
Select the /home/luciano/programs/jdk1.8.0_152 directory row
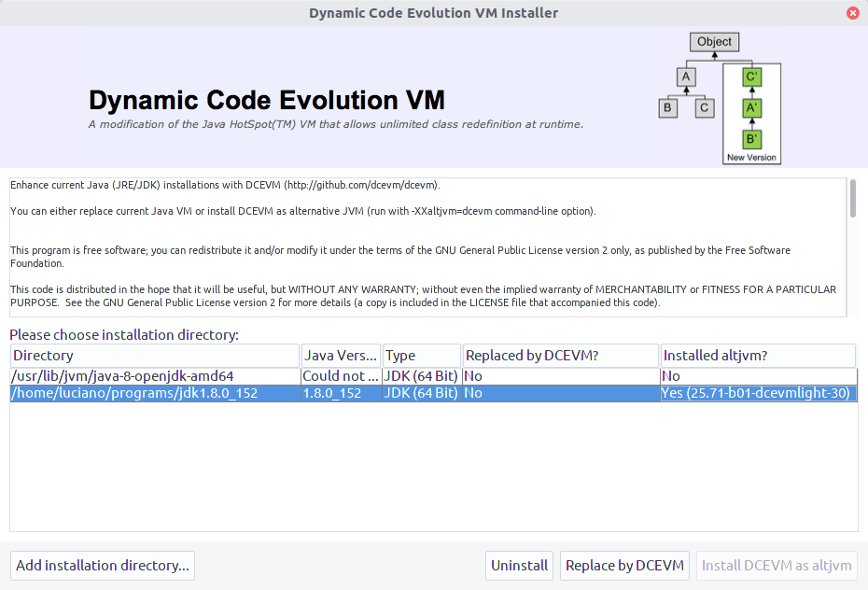tap(433, 394)
